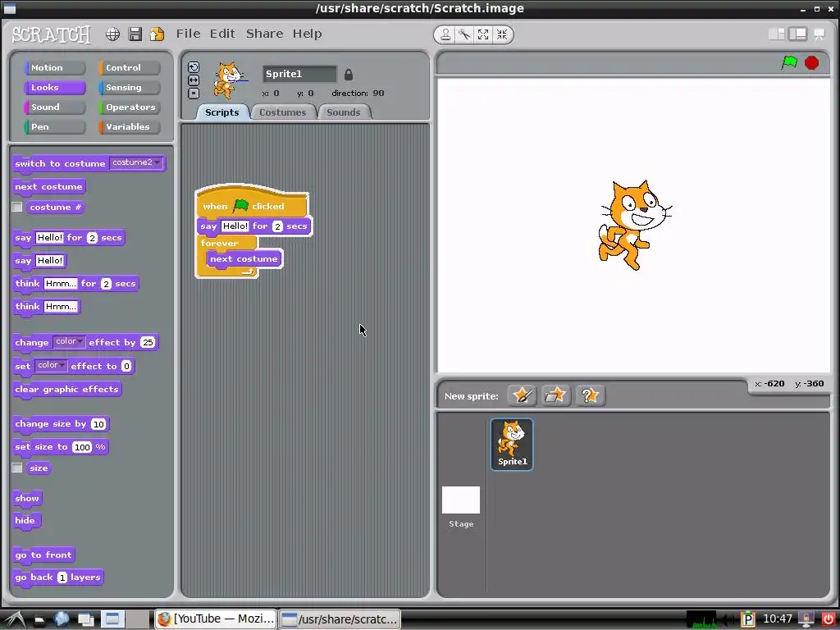Stop all scripts with red button
840x630 pixels.
coord(811,62)
